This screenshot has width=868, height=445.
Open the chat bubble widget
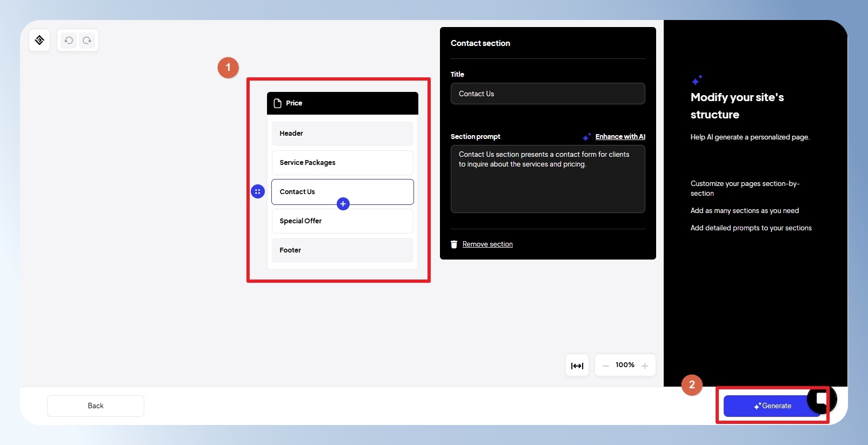click(x=822, y=399)
